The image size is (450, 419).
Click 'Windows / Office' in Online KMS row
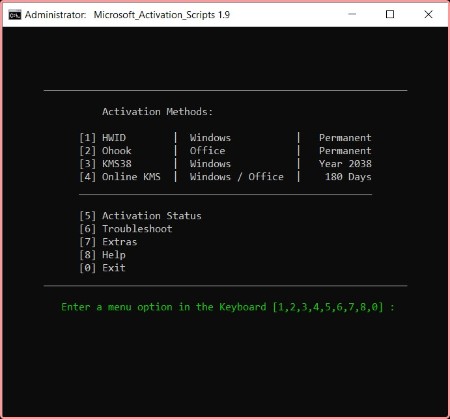(x=237, y=177)
